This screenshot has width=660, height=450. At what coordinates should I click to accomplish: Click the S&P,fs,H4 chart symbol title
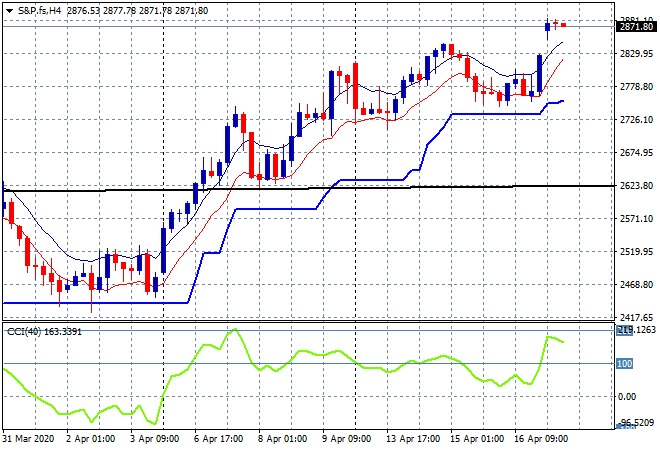point(39,11)
